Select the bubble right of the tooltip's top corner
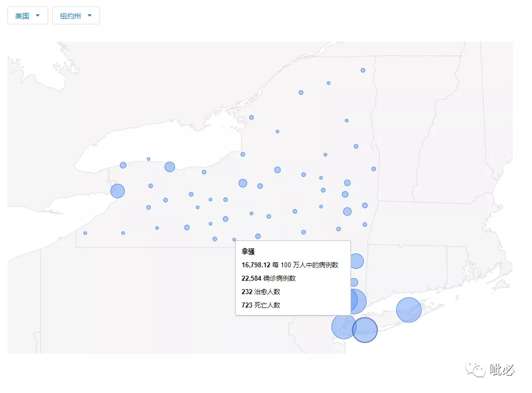This screenshot has height=393, width=532. [x=357, y=261]
